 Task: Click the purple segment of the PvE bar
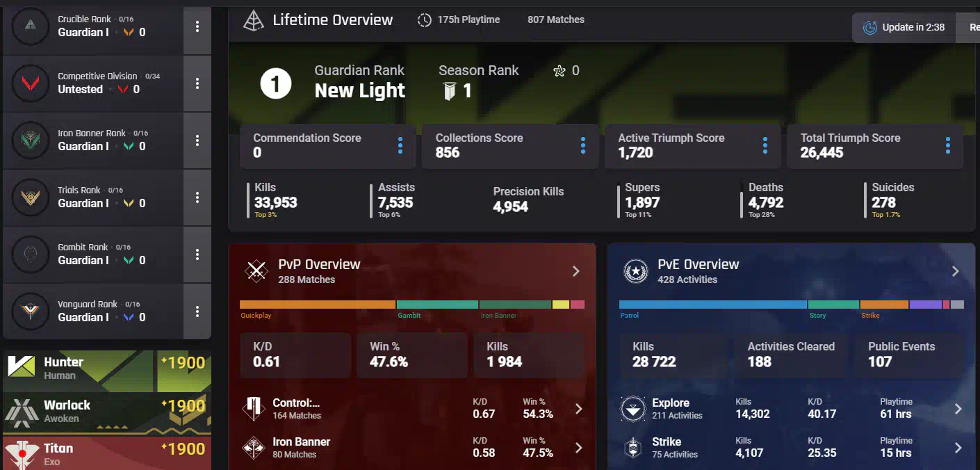point(926,305)
